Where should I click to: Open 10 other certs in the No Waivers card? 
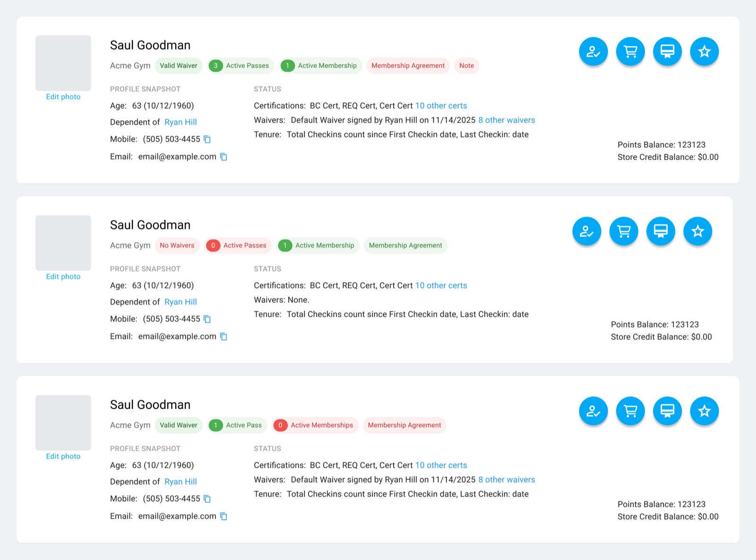pyautogui.click(x=441, y=285)
